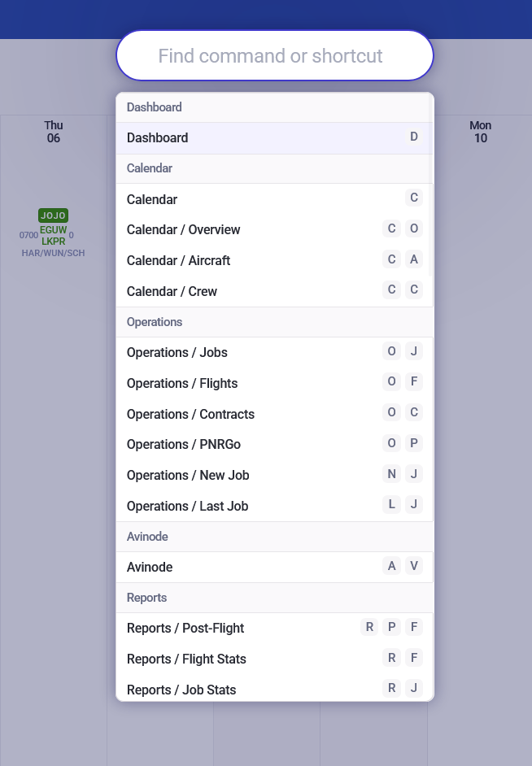Choose Calendar / Overview
The image size is (532, 766).
(274, 230)
